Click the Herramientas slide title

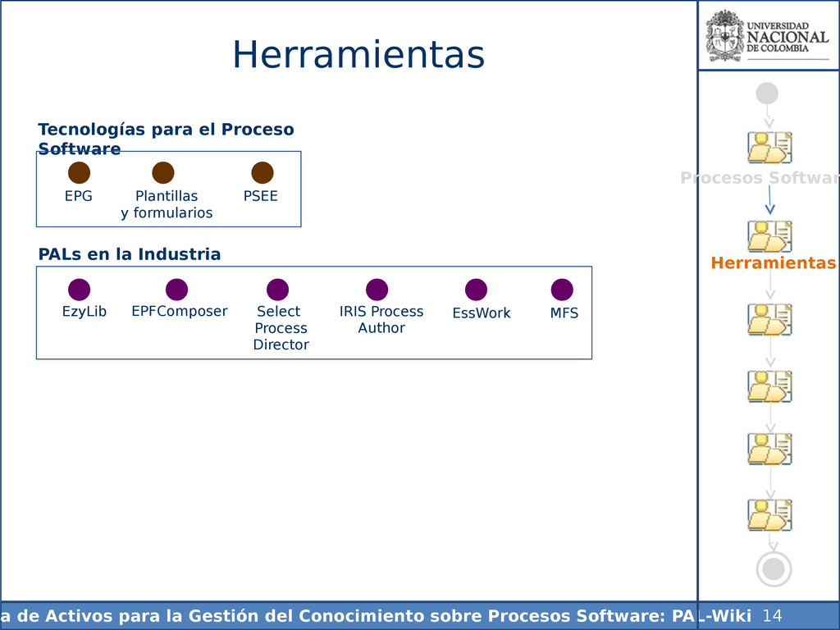point(358,55)
